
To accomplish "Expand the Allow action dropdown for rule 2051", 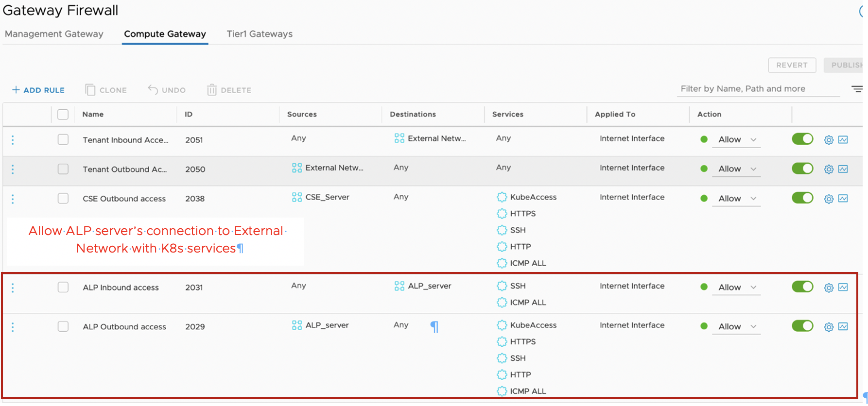I will [737, 140].
